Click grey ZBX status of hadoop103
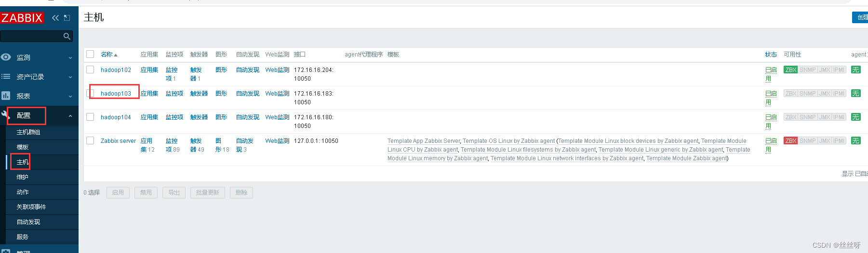 [791, 94]
